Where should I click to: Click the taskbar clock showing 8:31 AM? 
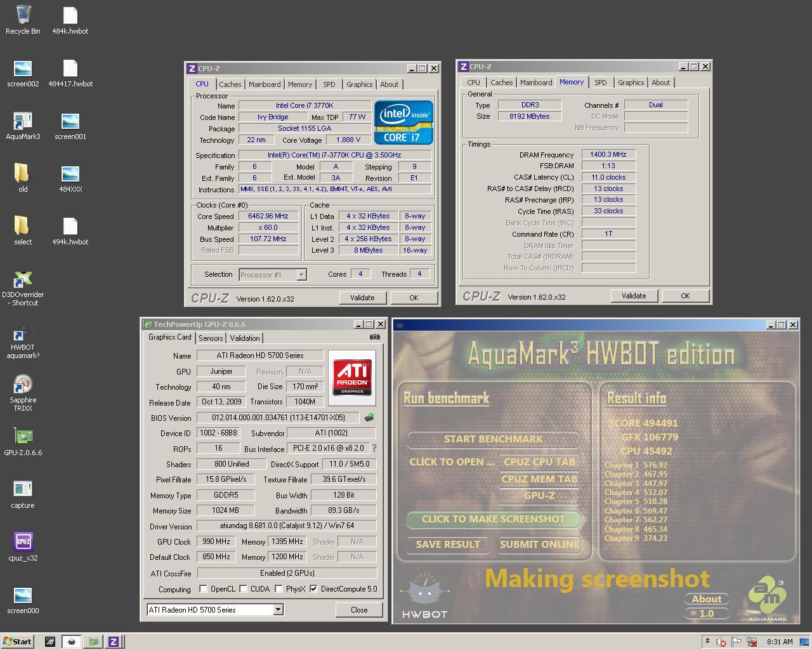pos(780,642)
